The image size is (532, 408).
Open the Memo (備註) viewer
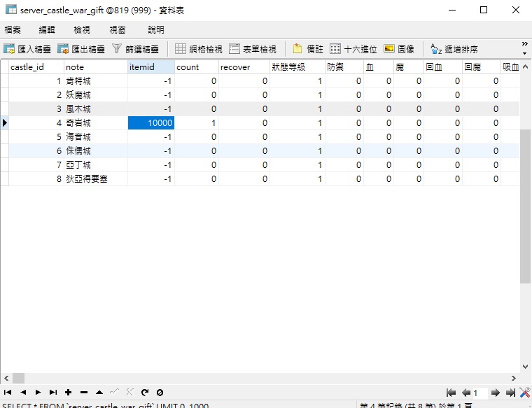tap(308, 49)
